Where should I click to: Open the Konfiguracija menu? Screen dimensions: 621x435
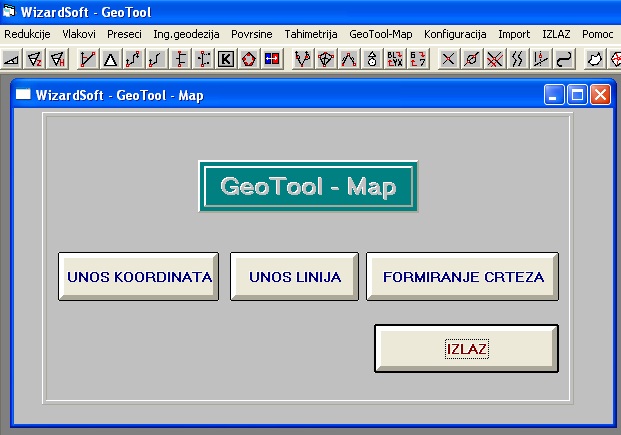(455, 34)
